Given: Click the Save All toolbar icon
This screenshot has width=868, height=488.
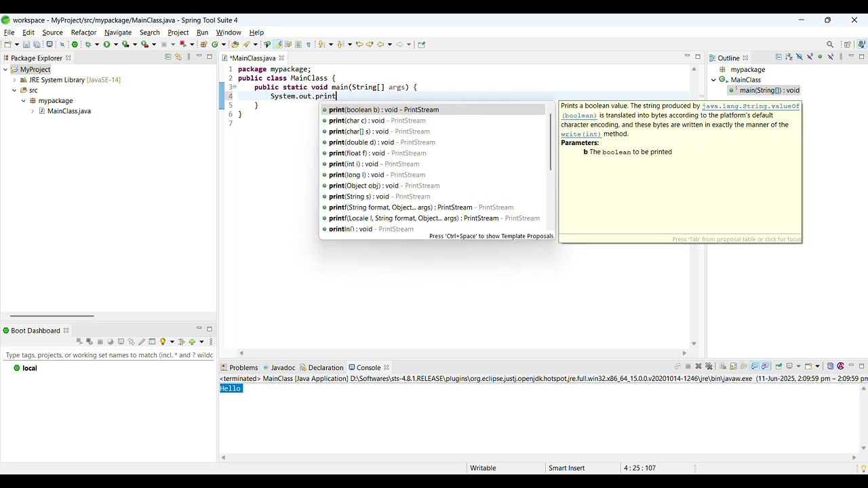Looking at the screenshot, I should click(x=37, y=45).
